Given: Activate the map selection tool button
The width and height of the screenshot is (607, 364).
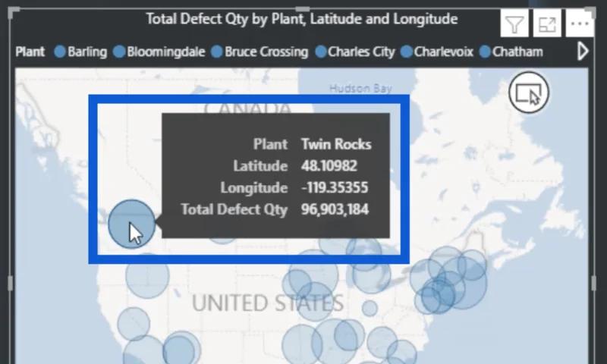Looking at the screenshot, I should coord(529,93).
